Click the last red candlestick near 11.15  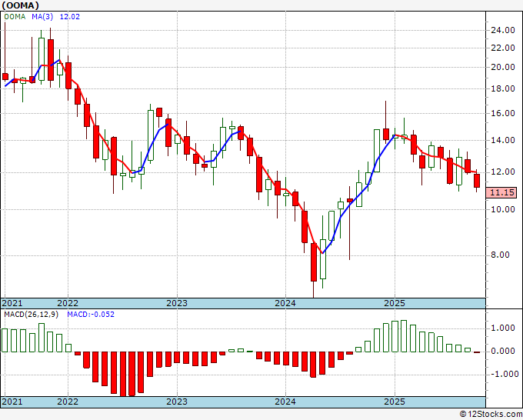tap(477, 181)
